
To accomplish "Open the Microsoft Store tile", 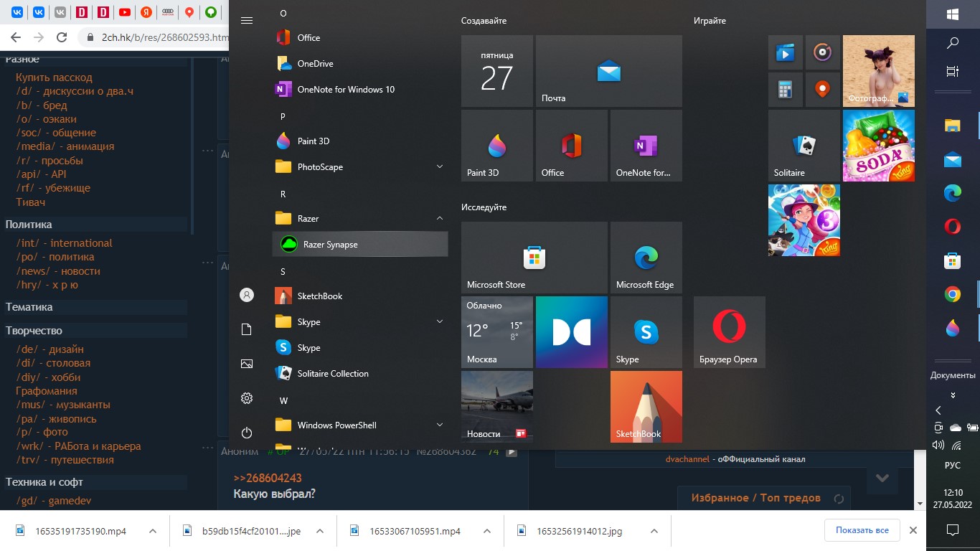I will pyautogui.click(x=534, y=258).
